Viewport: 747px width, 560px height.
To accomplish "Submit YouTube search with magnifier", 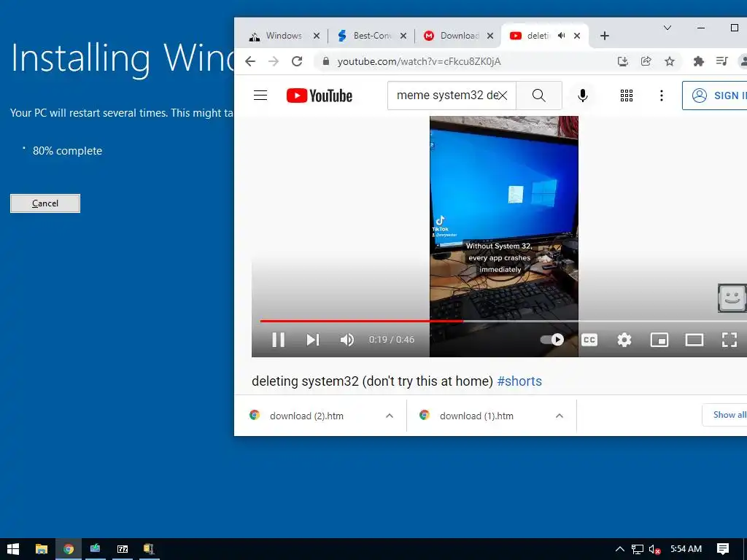I will (539, 96).
